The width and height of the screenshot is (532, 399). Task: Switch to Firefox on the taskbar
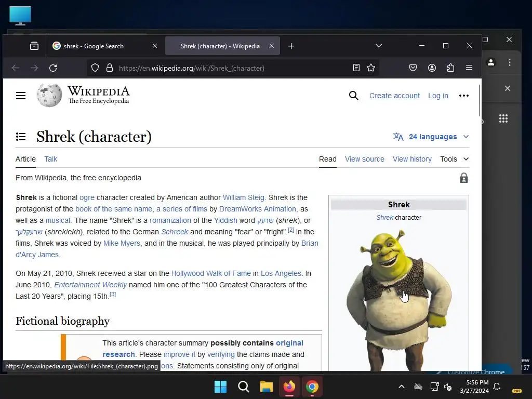pos(289,387)
